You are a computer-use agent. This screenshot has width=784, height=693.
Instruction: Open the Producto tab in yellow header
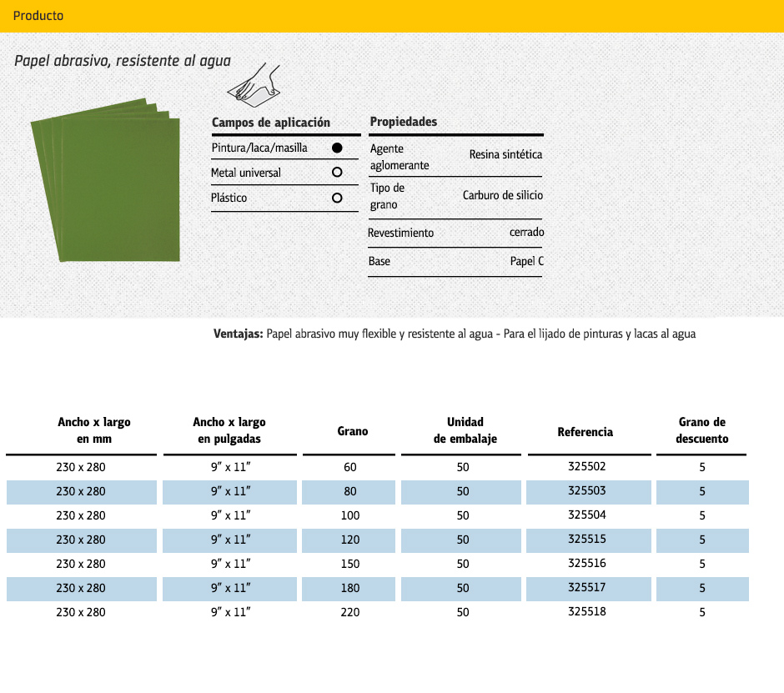point(38,16)
